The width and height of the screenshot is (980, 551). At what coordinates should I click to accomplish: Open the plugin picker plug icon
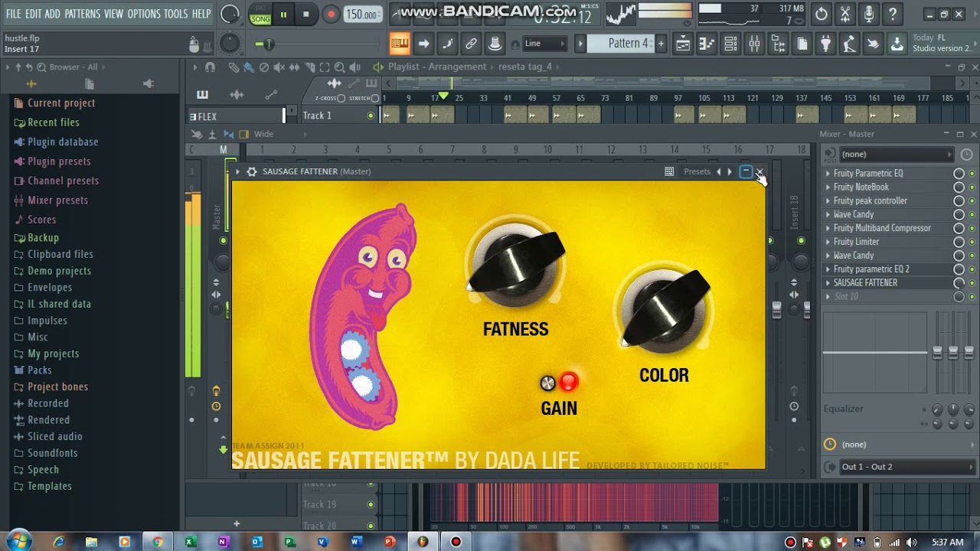coord(826,44)
